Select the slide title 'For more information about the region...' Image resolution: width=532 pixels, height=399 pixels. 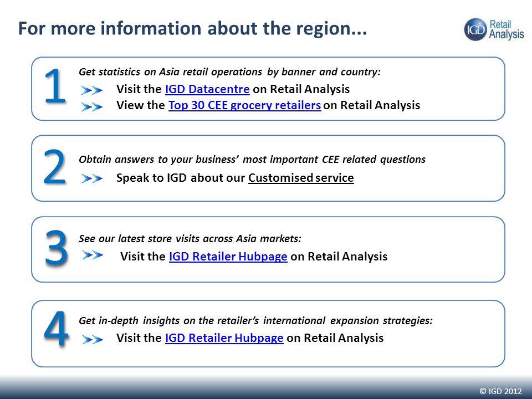click(x=192, y=28)
